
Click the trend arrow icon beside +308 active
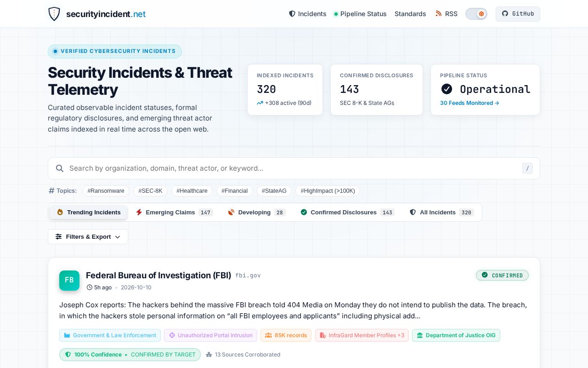click(260, 103)
